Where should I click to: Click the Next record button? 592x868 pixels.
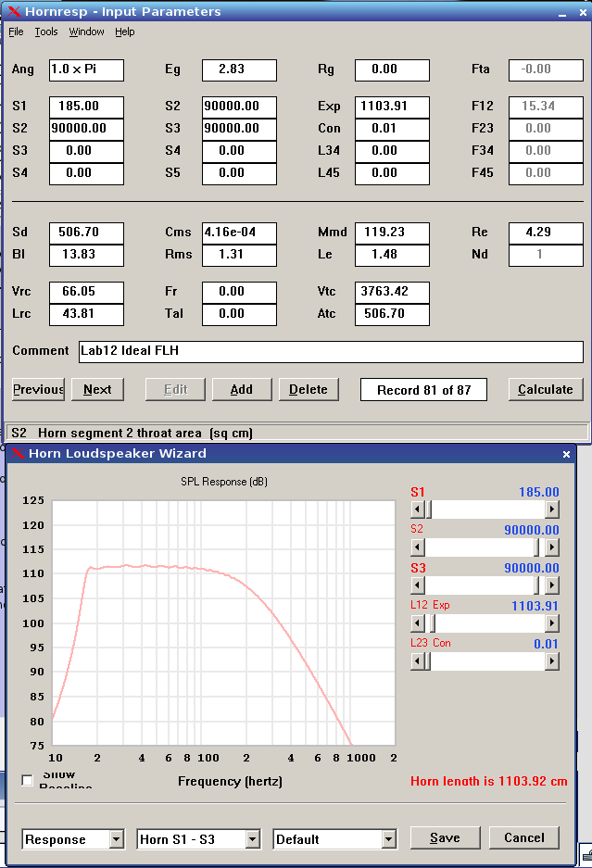[97, 389]
